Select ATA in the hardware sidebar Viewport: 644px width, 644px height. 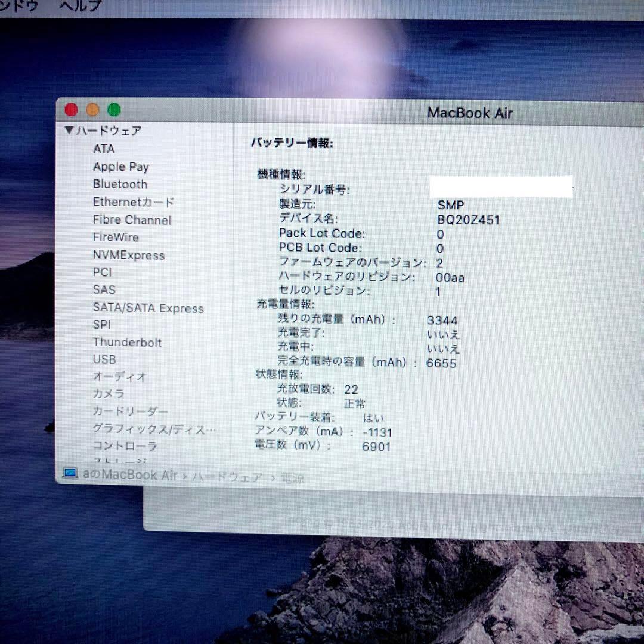point(104,148)
